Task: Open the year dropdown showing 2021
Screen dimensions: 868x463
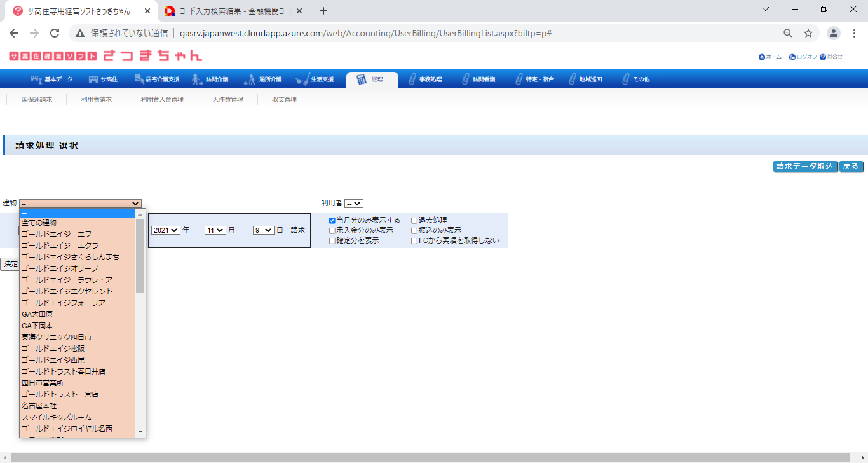Action: [x=166, y=230]
